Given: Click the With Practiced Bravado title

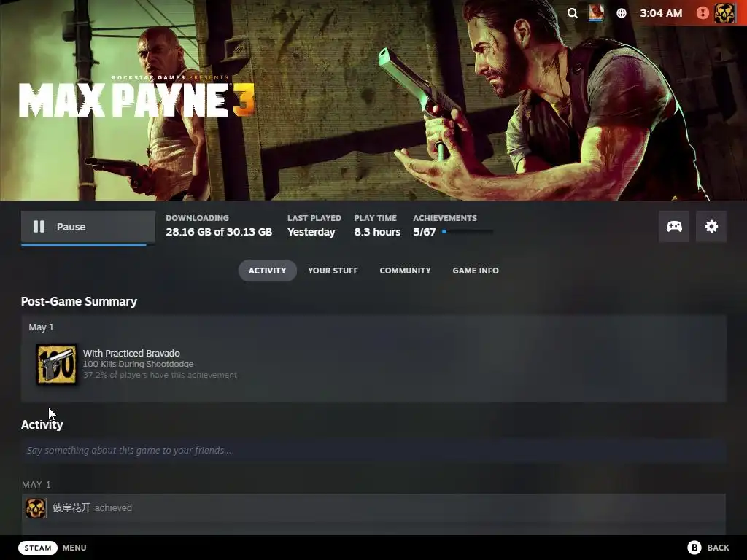Looking at the screenshot, I should click(131, 354).
